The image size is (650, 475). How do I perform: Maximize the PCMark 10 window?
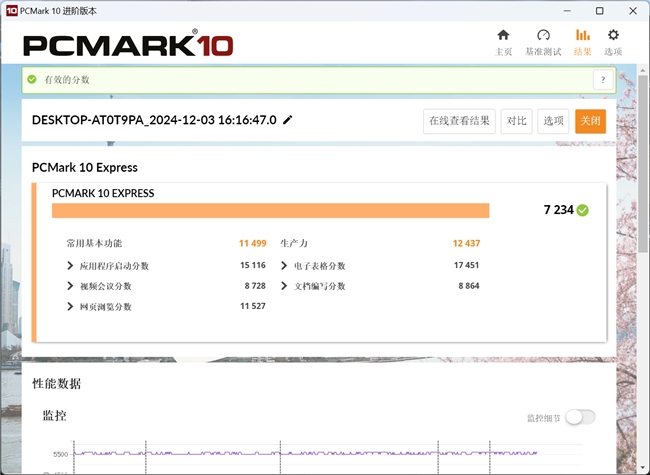(599, 11)
